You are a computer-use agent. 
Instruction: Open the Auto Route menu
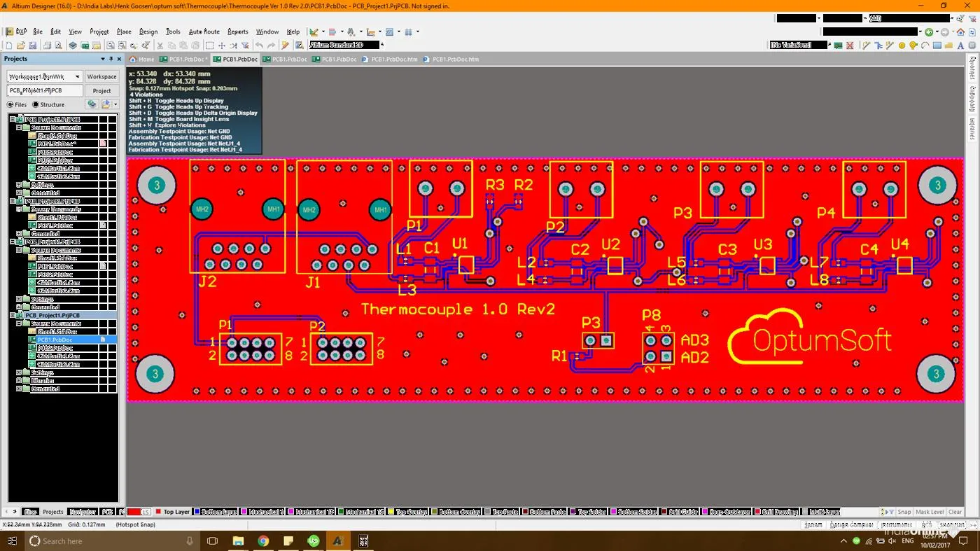(x=204, y=32)
